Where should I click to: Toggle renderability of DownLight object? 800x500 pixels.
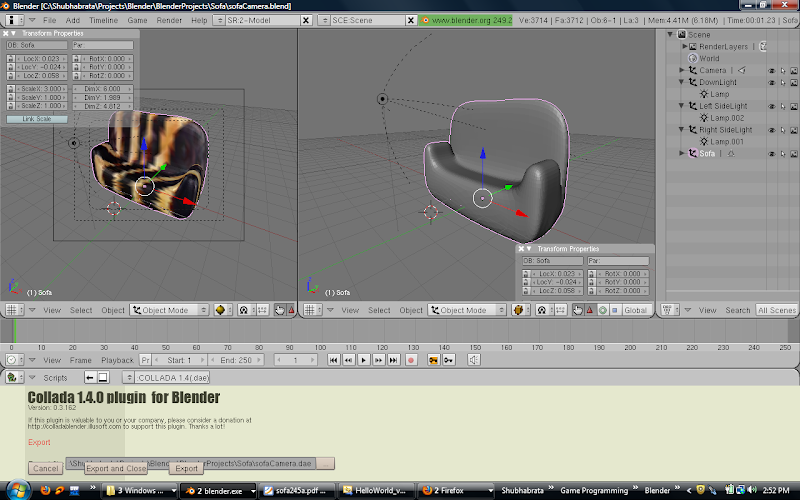792,83
